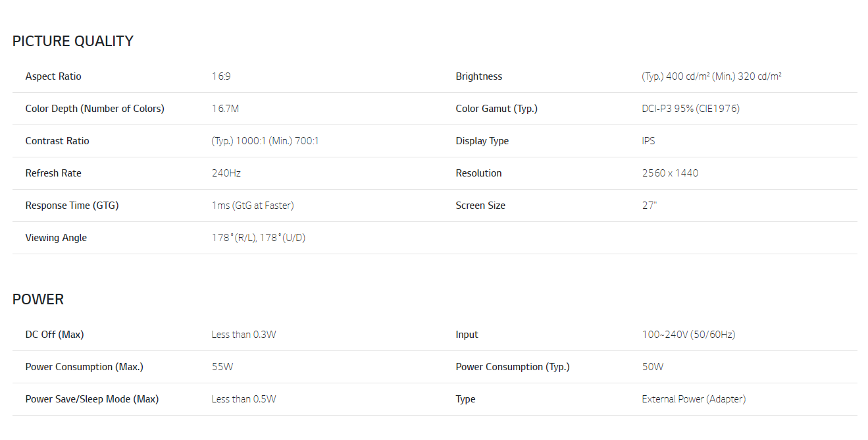The image size is (868, 440).
Task: Click the 55W max power consumption value
Action: [222, 367]
